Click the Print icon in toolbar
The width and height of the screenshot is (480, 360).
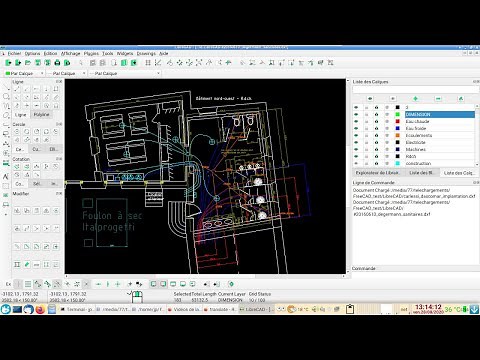[57, 63]
